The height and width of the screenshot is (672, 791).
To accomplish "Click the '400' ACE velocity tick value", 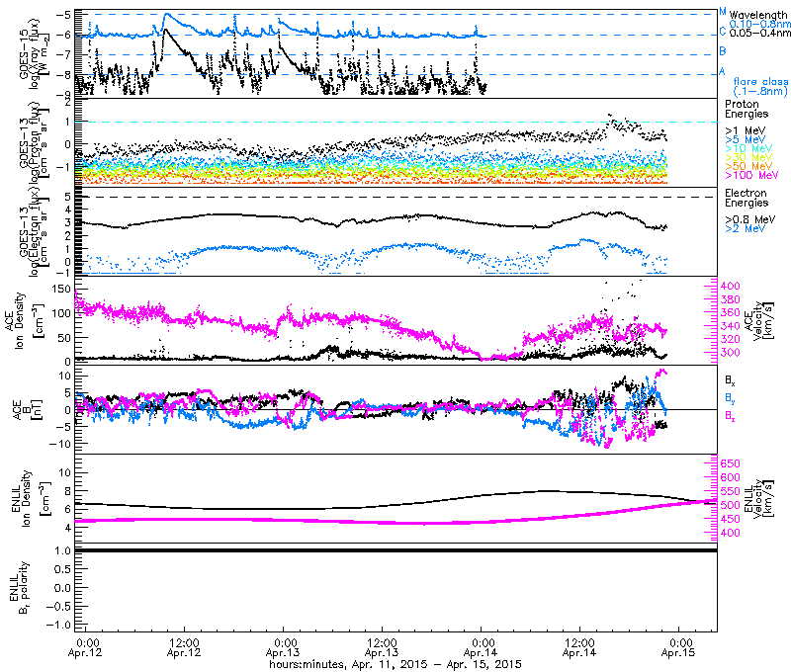I will click(730, 286).
